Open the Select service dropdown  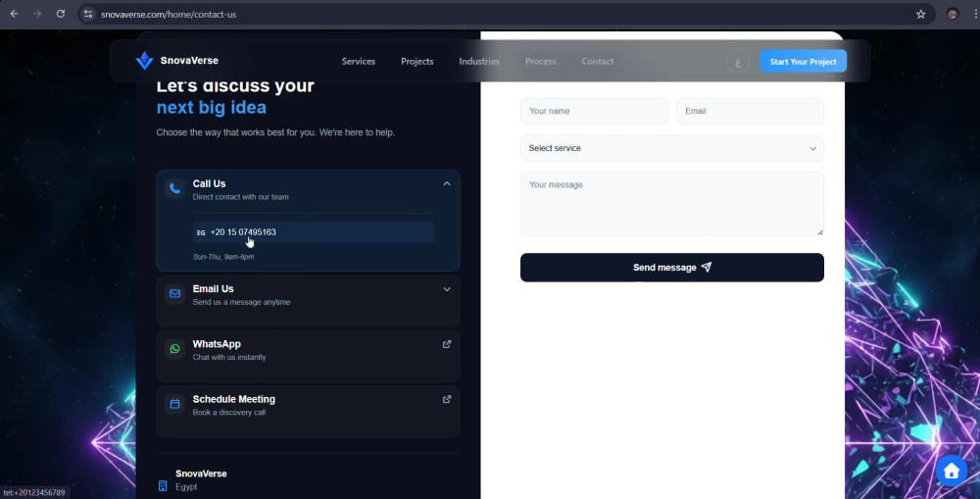(x=672, y=148)
